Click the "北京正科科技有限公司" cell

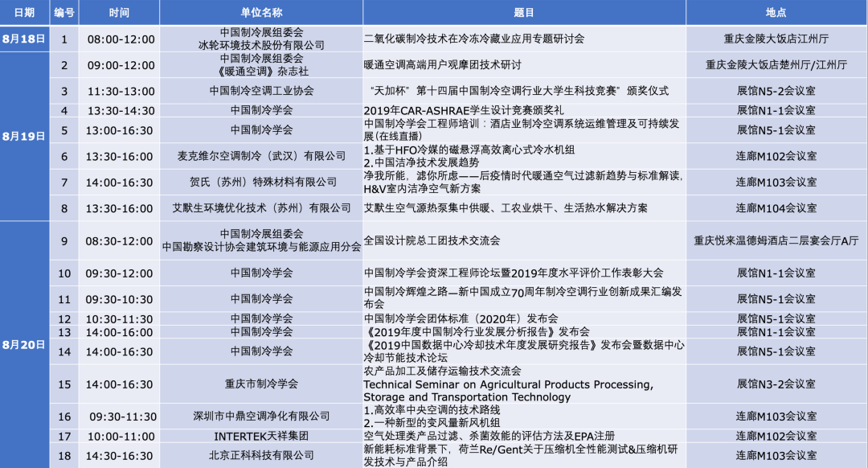(x=261, y=455)
